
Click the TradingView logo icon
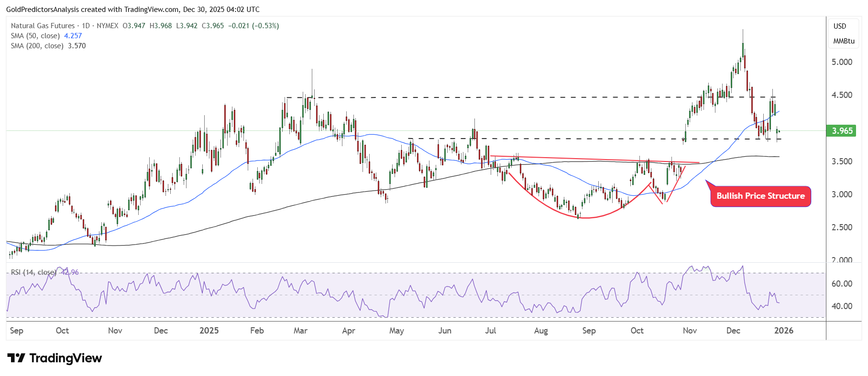[16, 358]
